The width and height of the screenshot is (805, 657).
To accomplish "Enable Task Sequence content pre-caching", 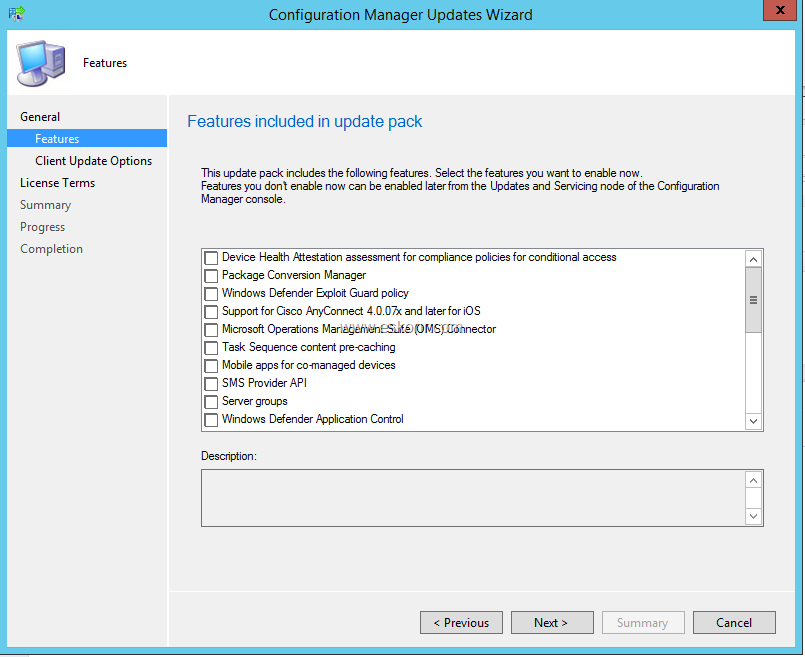I will click(211, 348).
